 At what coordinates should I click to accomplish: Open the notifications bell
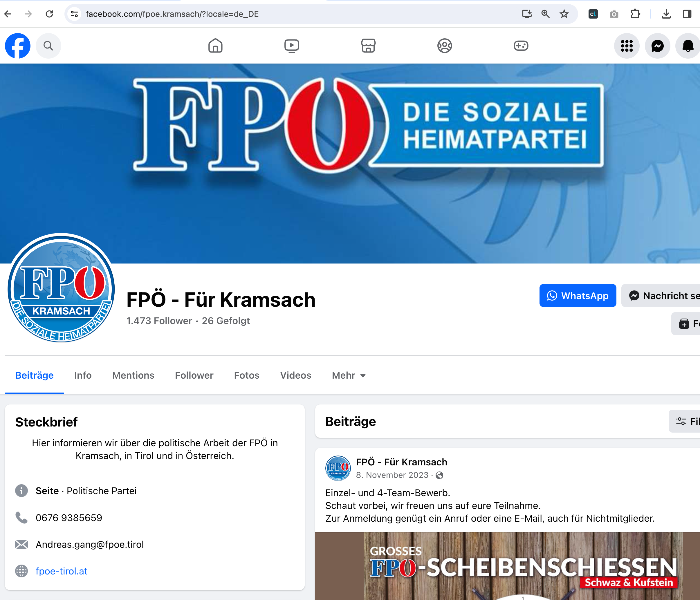coord(688,46)
